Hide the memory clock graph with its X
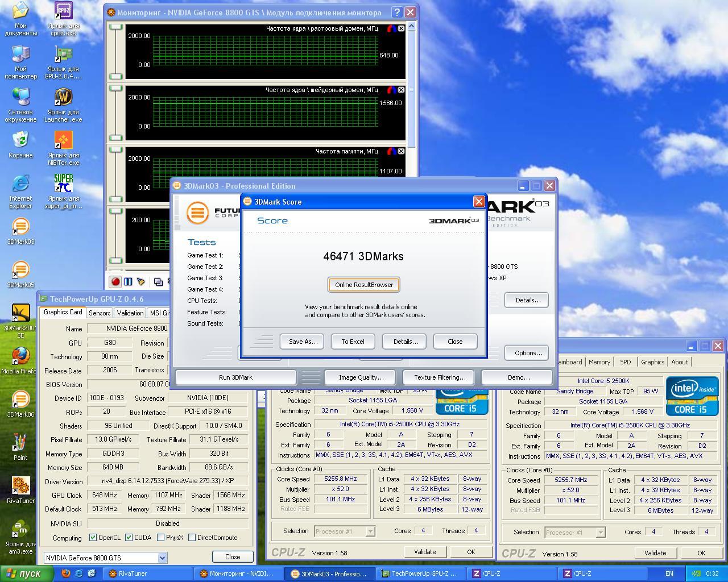The height and width of the screenshot is (582, 728). pyautogui.click(x=401, y=151)
